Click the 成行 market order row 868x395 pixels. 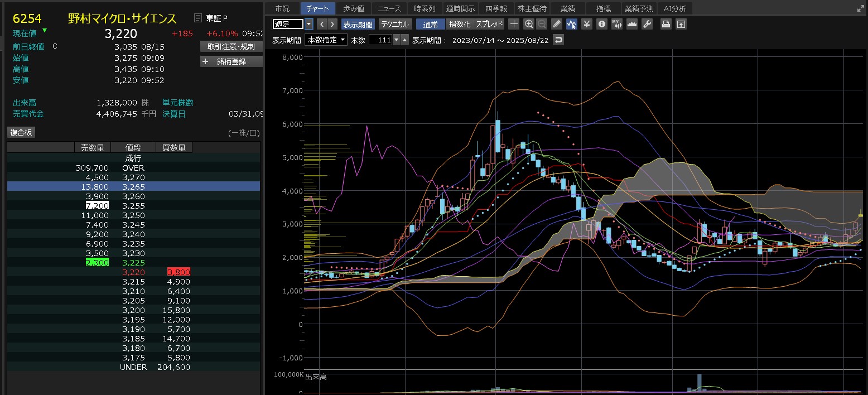click(133, 158)
